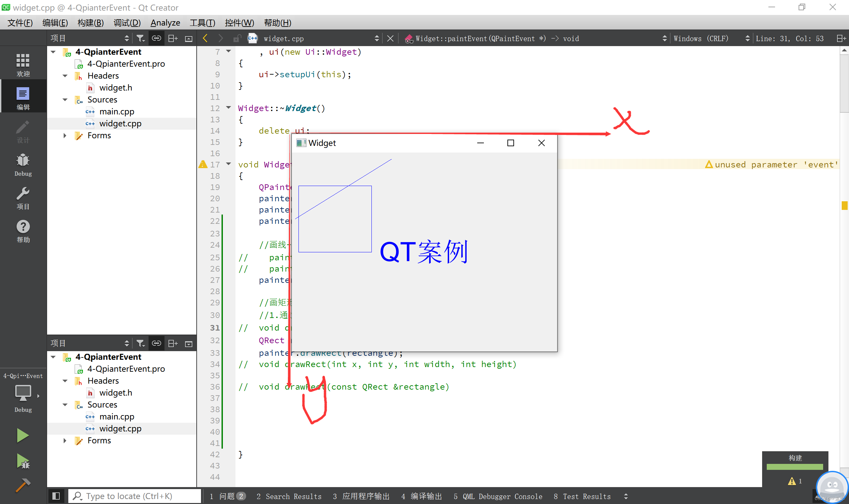
Task: Click the warning icon on line 17
Action: pos(203,164)
